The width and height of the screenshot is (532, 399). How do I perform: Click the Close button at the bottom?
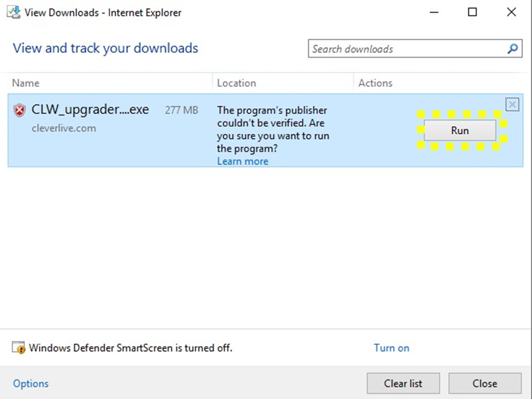(x=485, y=384)
